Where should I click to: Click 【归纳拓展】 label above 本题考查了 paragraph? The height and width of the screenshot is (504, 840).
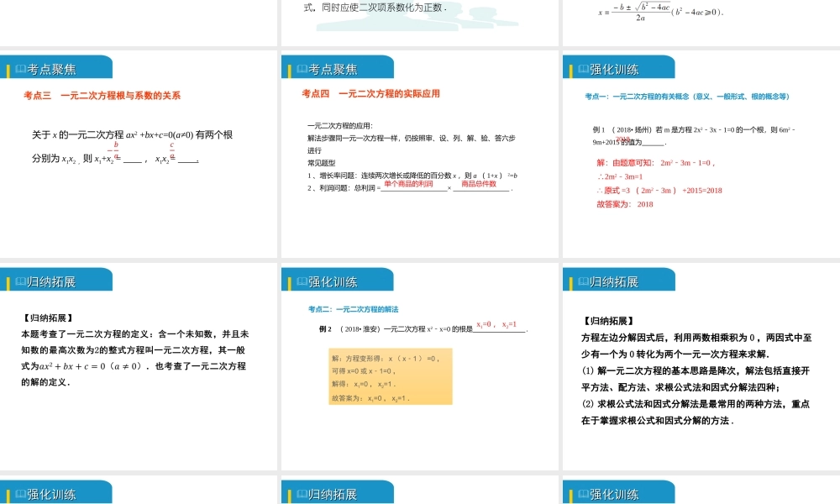point(48,318)
